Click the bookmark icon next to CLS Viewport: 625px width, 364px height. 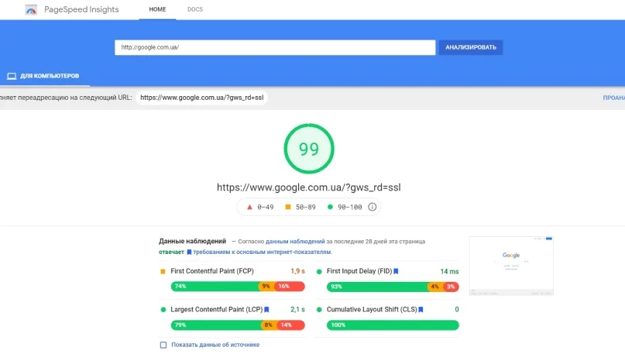click(423, 310)
